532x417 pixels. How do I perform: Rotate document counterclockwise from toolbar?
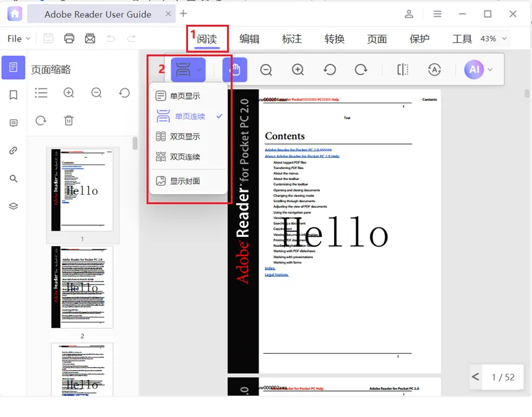click(x=330, y=69)
